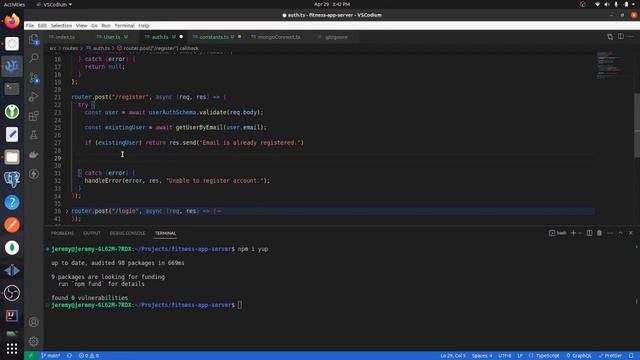This screenshot has width=640, height=360.
Task: Select the Terminal panel tab
Action: coord(165,233)
